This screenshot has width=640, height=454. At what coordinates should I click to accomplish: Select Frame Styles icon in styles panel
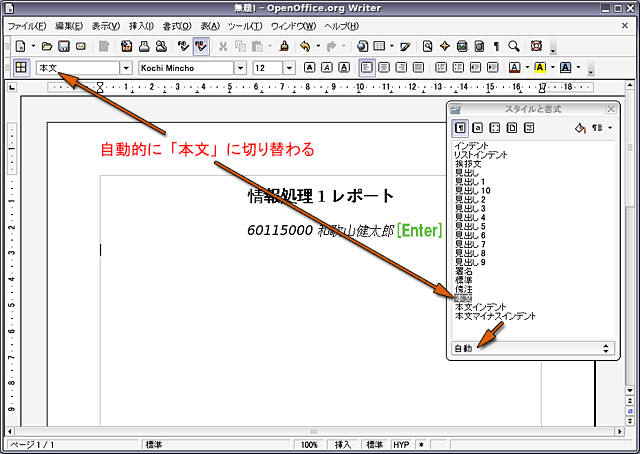(495, 127)
